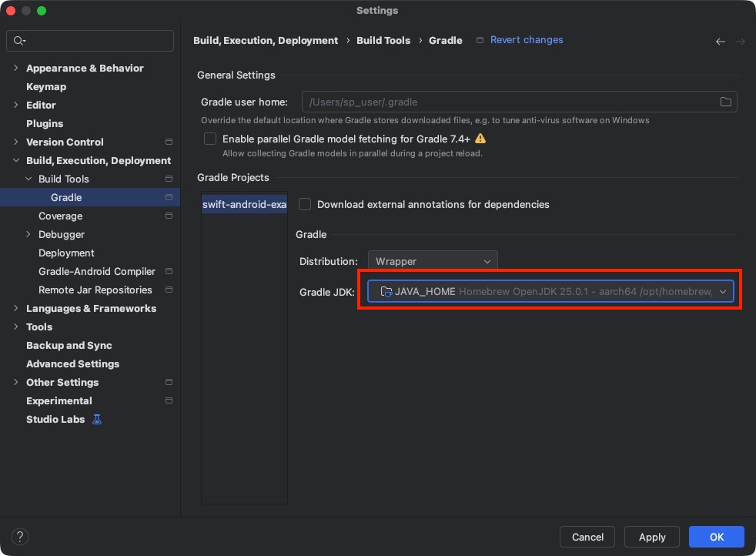Enable parallel Gradle model fetching checkbox
Image resolution: width=756 pixels, height=556 pixels.
210,139
